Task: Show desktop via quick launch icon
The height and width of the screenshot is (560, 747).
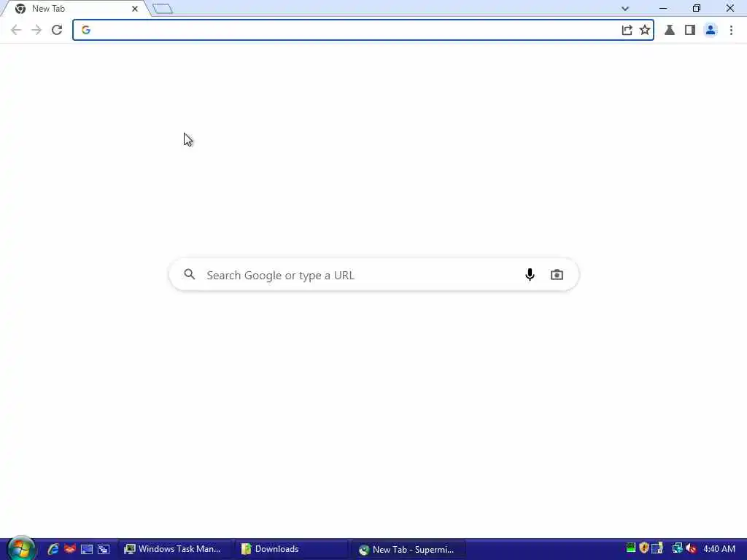Action: pyautogui.click(x=87, y=549)
